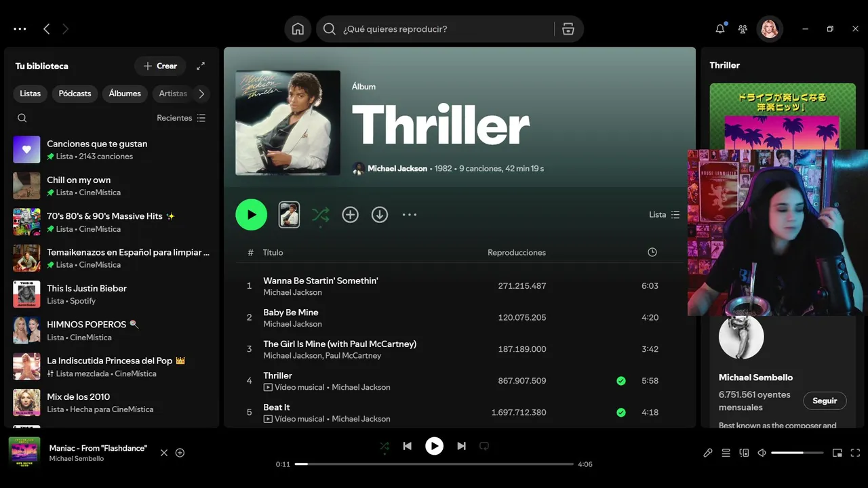Open Chill on my own playlist
The height and width of the screenshot is (488, 868).
[x=112, y=186]
